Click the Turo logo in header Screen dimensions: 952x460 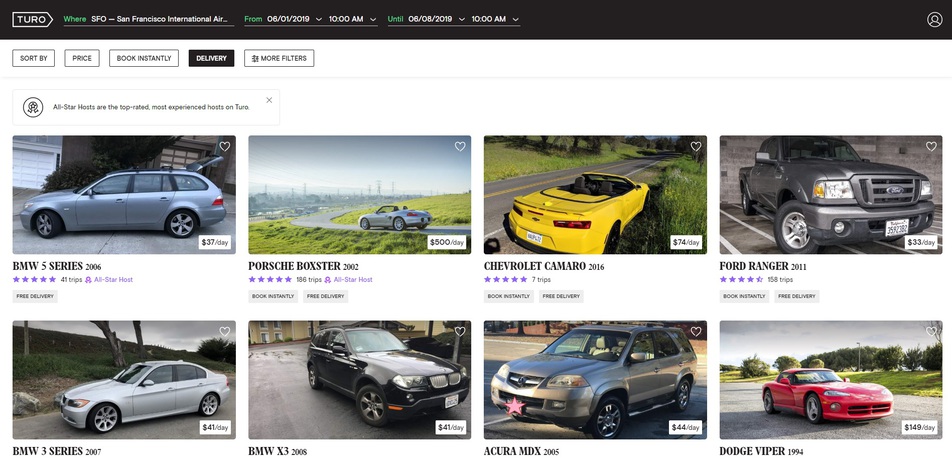tap(32, 19)
